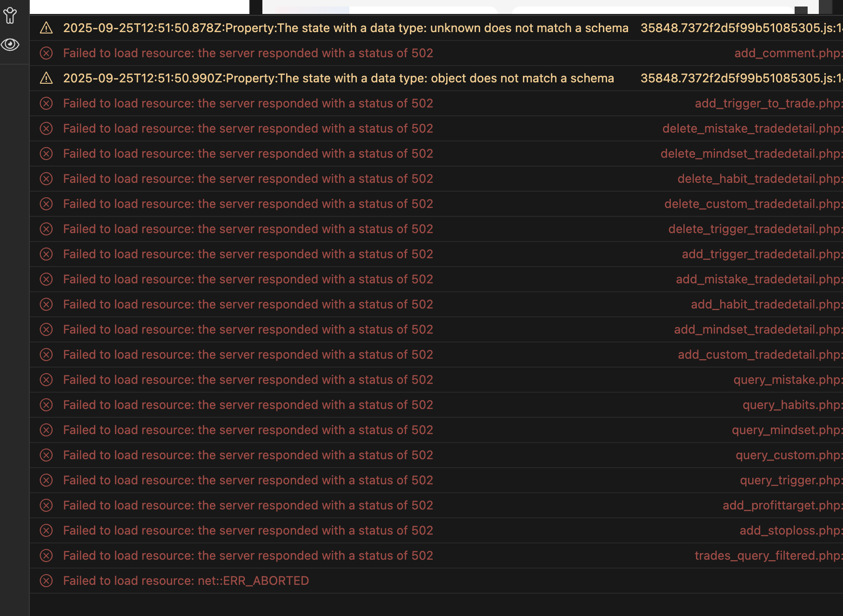
Task: Open the query_trigger.php source link
Action: coord(790,481)
